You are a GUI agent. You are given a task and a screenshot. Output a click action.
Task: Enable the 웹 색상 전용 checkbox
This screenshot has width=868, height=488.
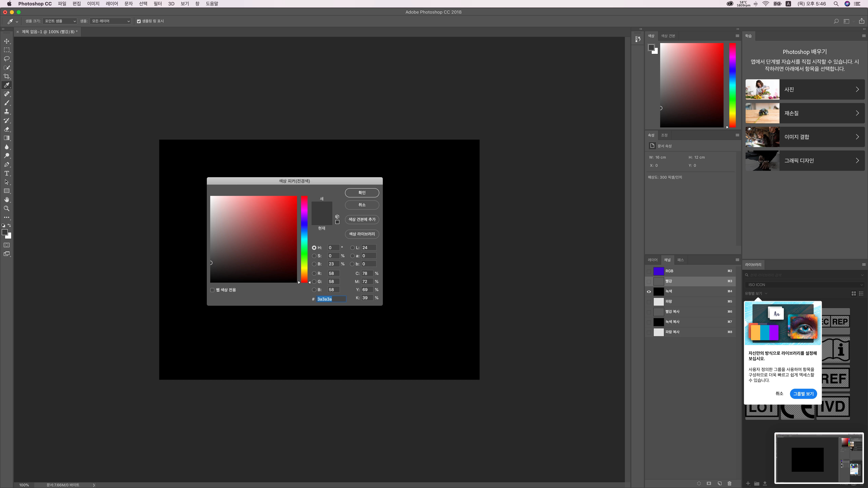point(212,290)
